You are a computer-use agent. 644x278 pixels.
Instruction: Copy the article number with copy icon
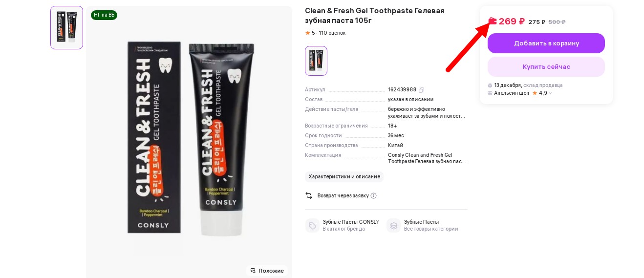421,90
